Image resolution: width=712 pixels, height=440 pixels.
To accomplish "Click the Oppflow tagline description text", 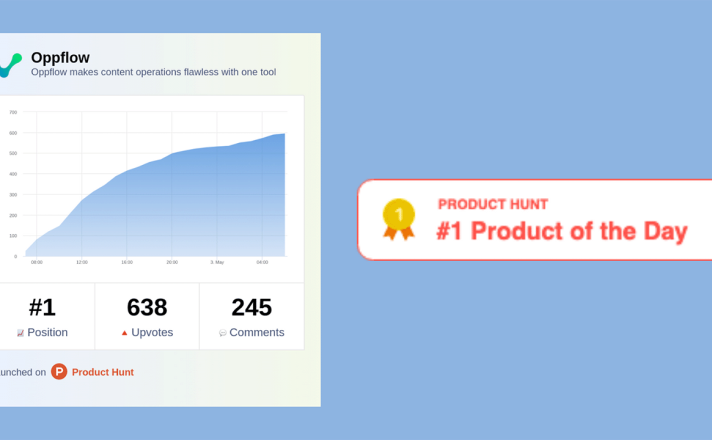I will [x=153, y=72].
